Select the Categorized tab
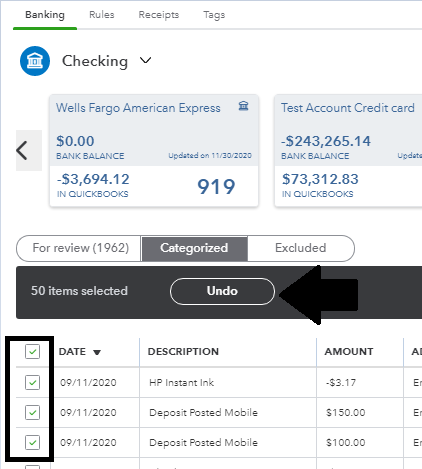This screenshot has width=422, height=469. point(194,248)
